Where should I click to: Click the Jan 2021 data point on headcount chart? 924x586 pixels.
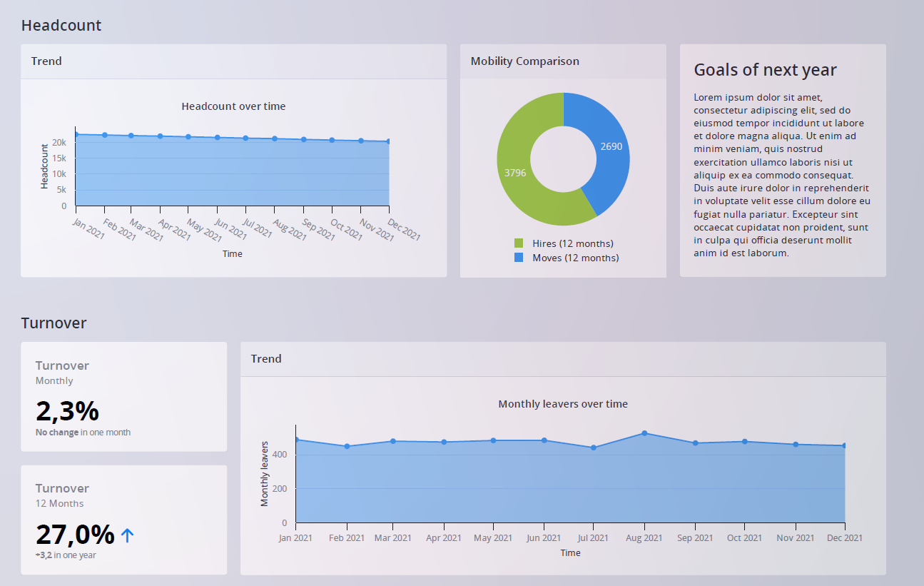pyautogui.click(x=78, y=134)
